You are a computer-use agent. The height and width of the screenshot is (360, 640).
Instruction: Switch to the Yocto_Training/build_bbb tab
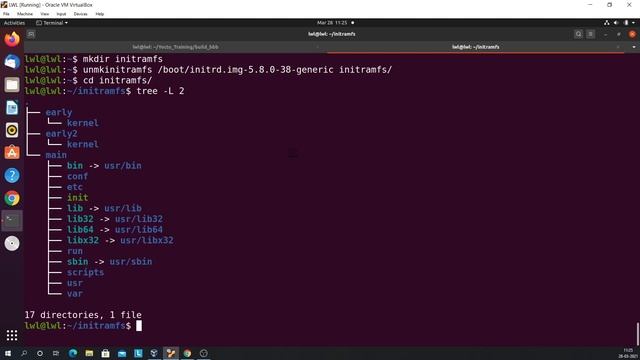point(175,47)
